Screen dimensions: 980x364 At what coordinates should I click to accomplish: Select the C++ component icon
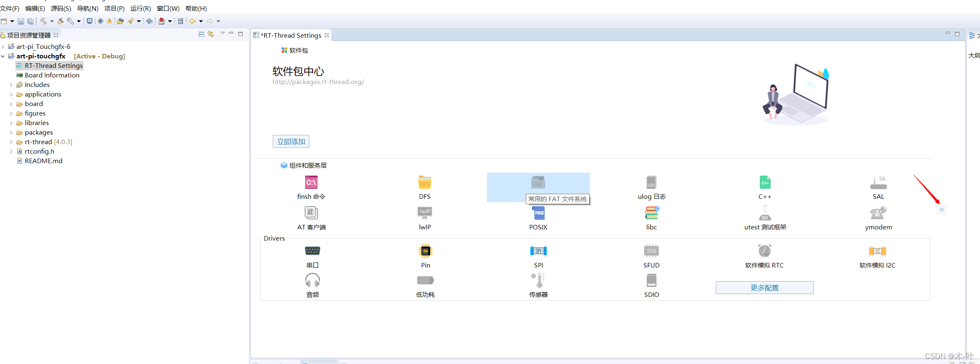(x=765, y=183)
